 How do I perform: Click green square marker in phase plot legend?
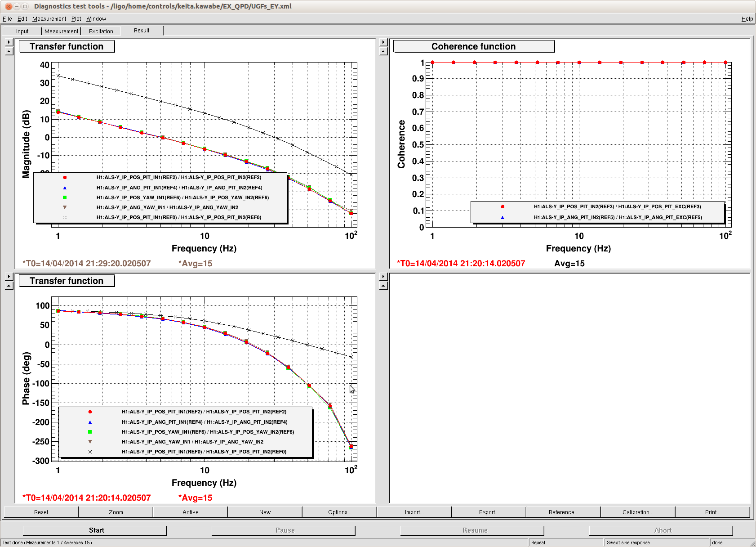90,432
